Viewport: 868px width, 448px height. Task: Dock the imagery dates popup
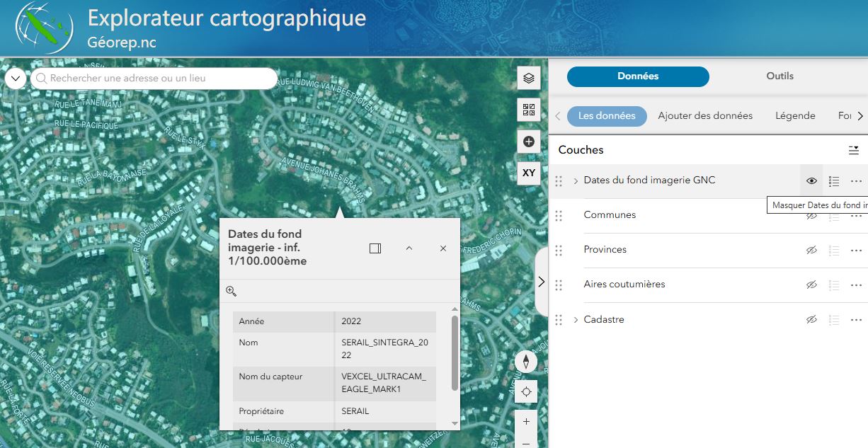pos(375,248)
